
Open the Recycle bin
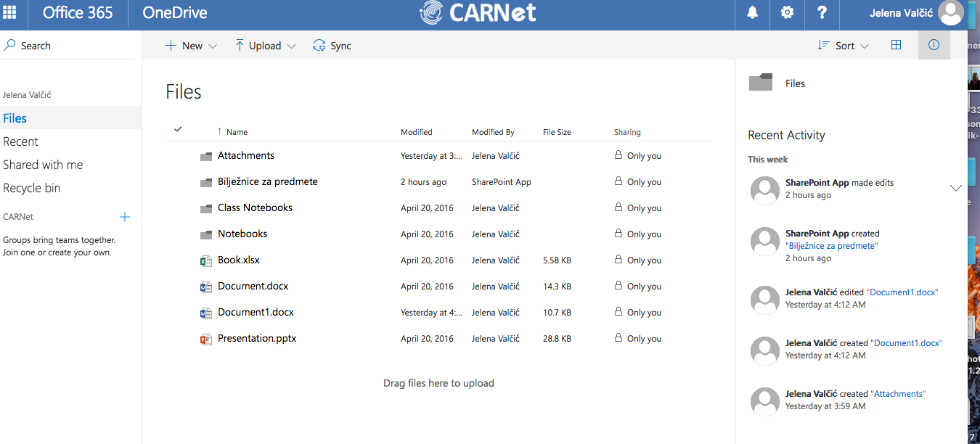[x=32, y=188]
